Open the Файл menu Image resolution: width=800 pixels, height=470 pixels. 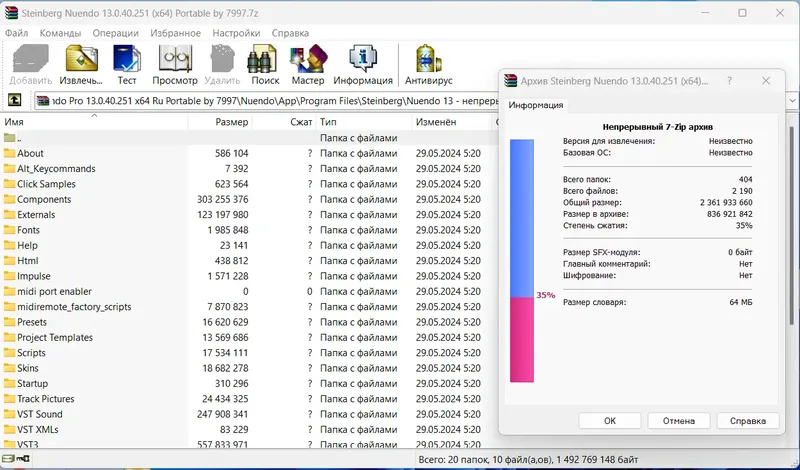[16, 33]
